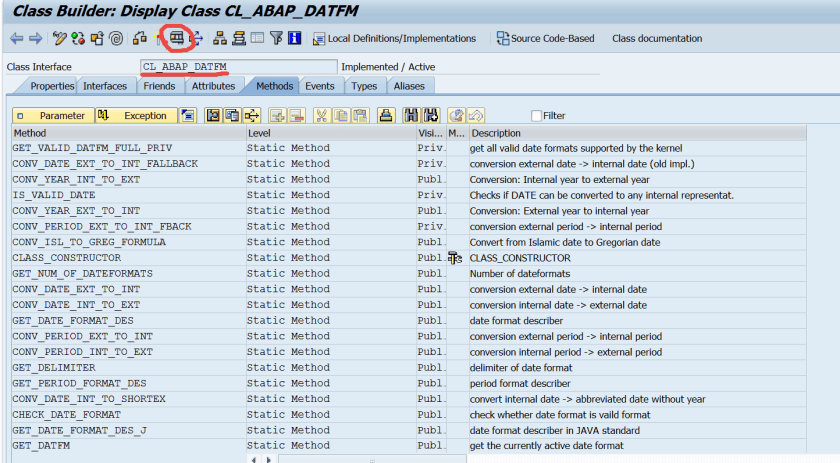The height and width of the screenshot is (463, 840).
Task: Open the Interfaces tab
Action: [x=105, y=86]
